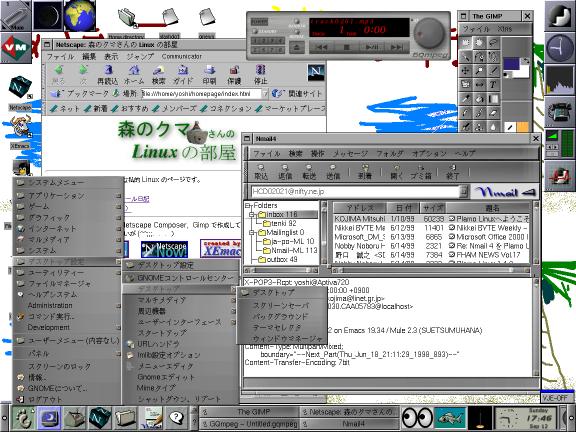The width and height of the screenshot is (576, 432).
Task: Switch to GQmpeg in the taskbar list
Action: [250, 424]
